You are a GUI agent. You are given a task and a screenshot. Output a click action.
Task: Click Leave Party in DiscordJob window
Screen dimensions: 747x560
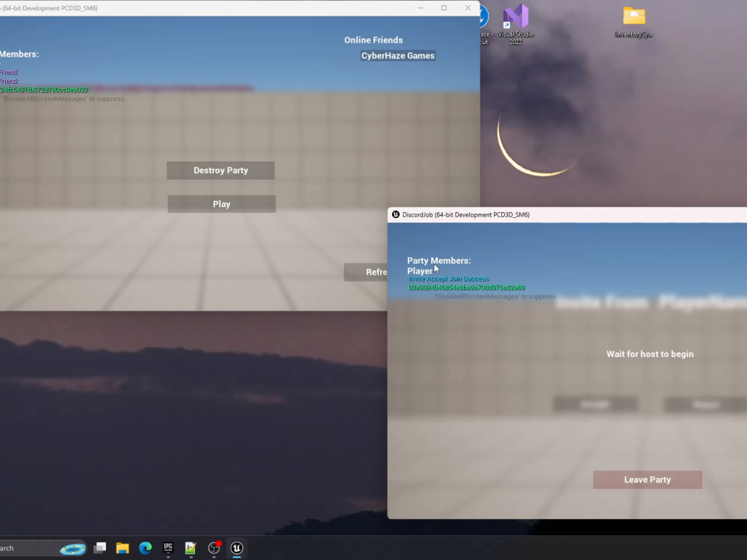tap(648, 479)
